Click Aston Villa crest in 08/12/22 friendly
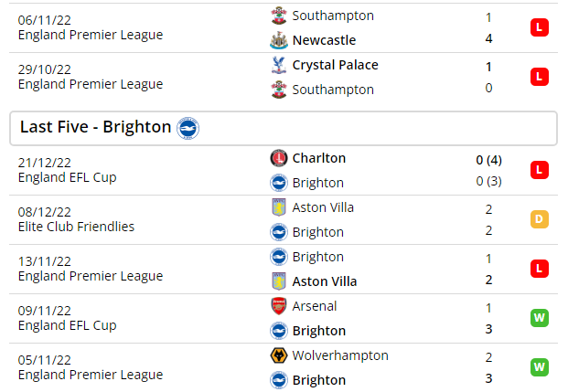This screenshot has width=568, height=392. [x=279, y=207]
